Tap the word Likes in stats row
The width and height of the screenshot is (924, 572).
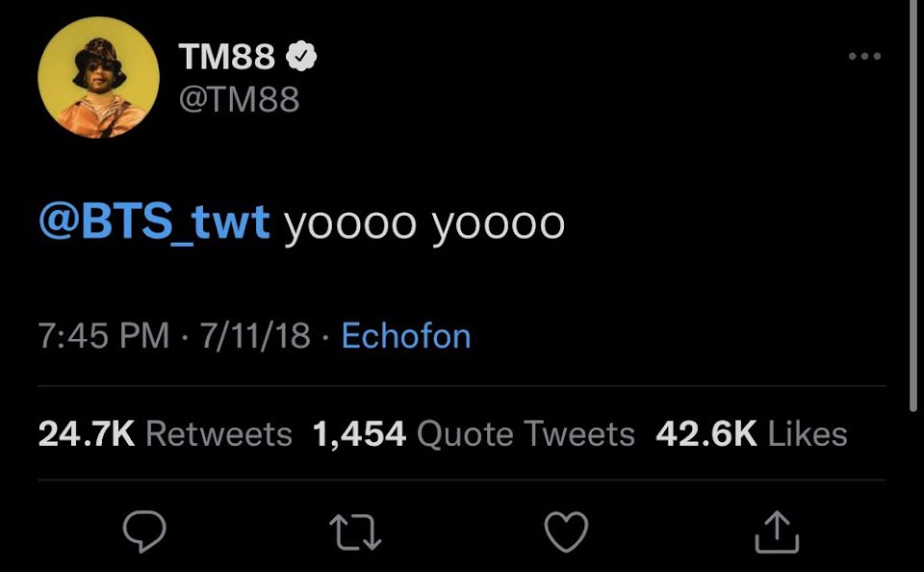click(808, 434)
